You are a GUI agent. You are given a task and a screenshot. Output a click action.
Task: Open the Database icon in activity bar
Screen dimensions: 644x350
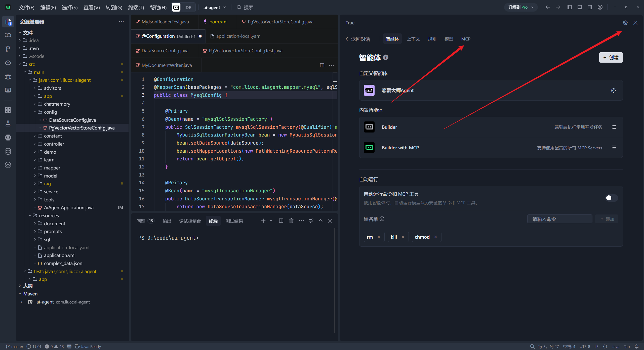(x=8, y=151)
